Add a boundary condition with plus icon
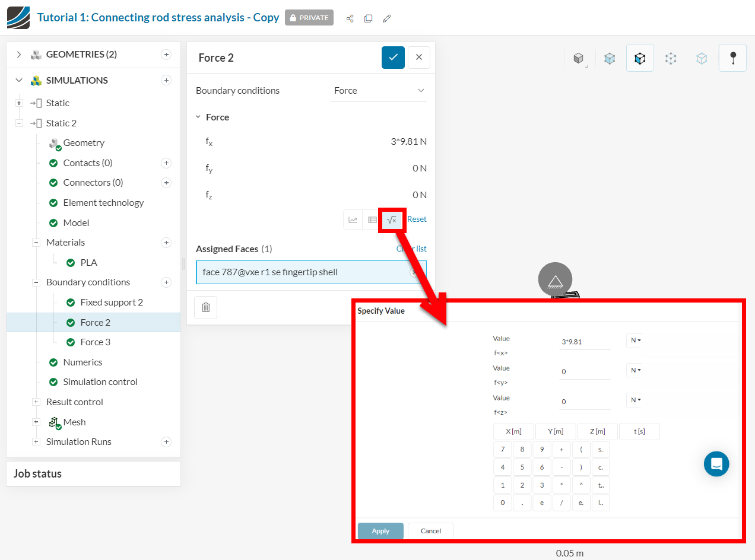Viewport: 755px width, 560px height. click(166, 282)
